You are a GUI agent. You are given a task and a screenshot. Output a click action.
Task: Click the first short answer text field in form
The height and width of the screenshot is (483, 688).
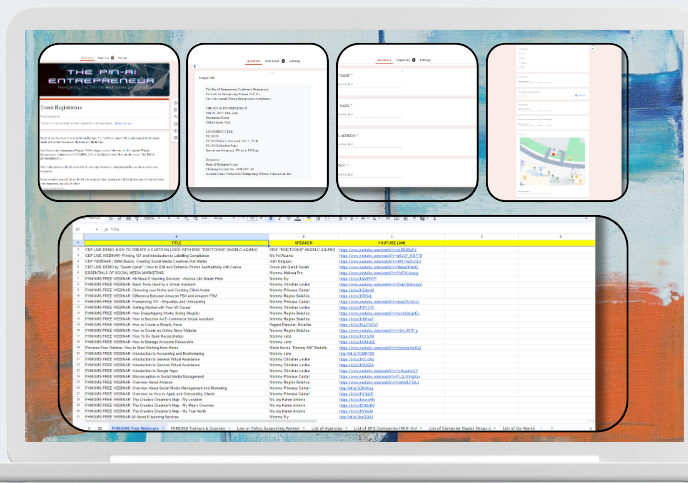click(371, 84)
